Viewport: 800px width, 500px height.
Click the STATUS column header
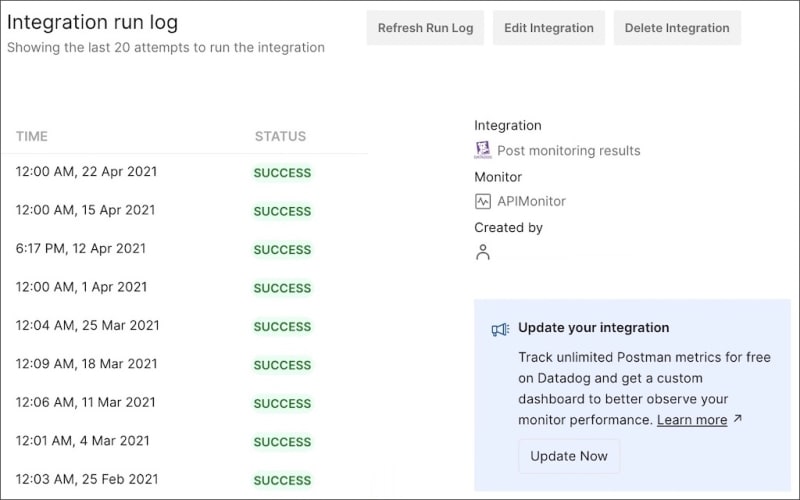[280, 136]
